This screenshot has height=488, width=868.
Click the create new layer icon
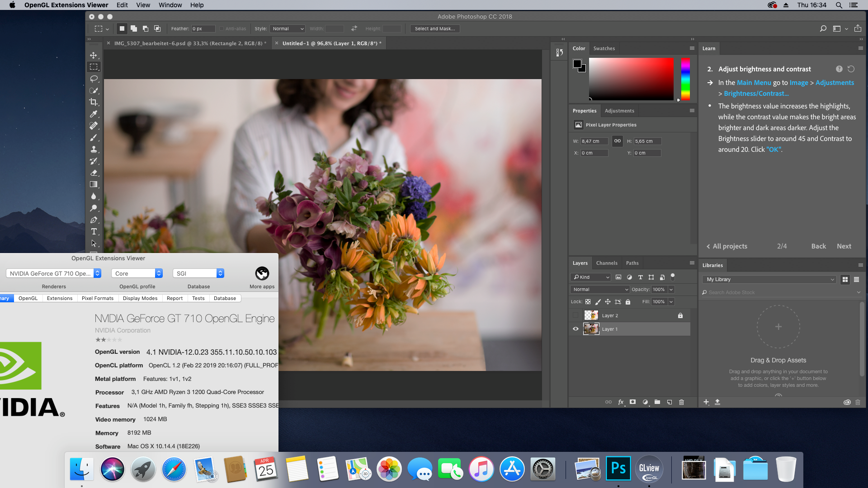(670, 402)
